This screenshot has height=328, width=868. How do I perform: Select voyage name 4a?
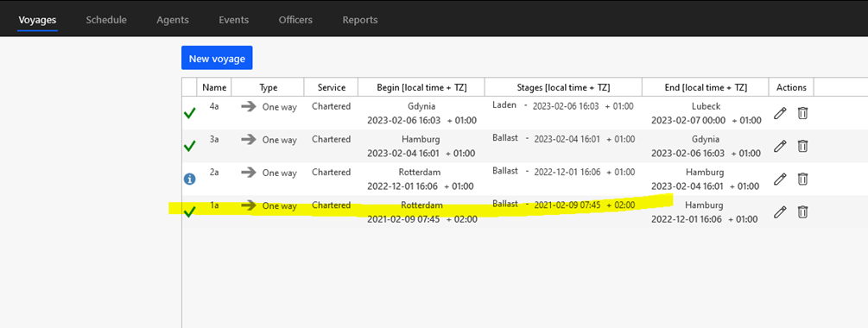coord(214,106)
